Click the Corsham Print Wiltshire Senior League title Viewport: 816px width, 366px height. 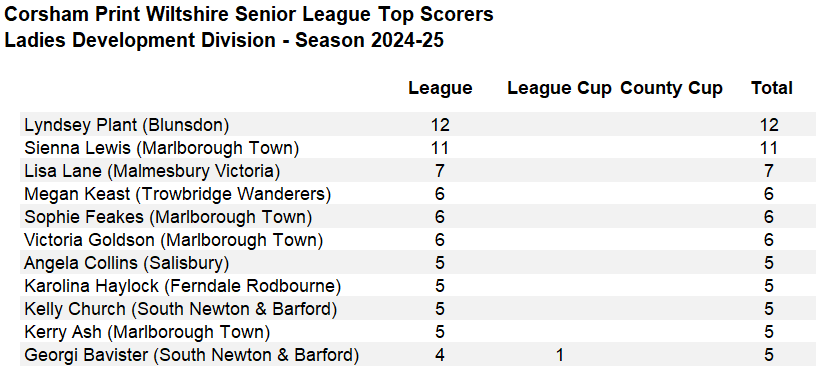tap(249, 15)
